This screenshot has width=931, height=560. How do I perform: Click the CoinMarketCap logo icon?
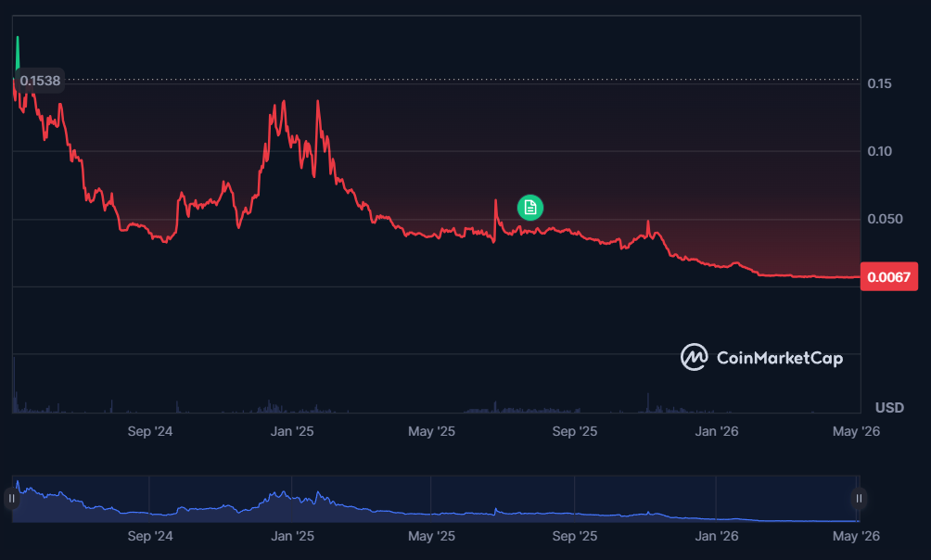click(x=694, y=357)
